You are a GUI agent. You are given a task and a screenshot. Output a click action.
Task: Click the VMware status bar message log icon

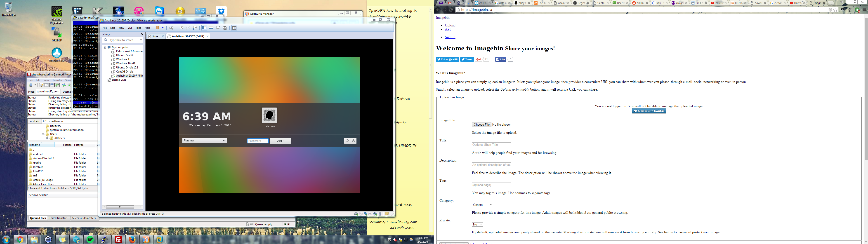(387, 214)
